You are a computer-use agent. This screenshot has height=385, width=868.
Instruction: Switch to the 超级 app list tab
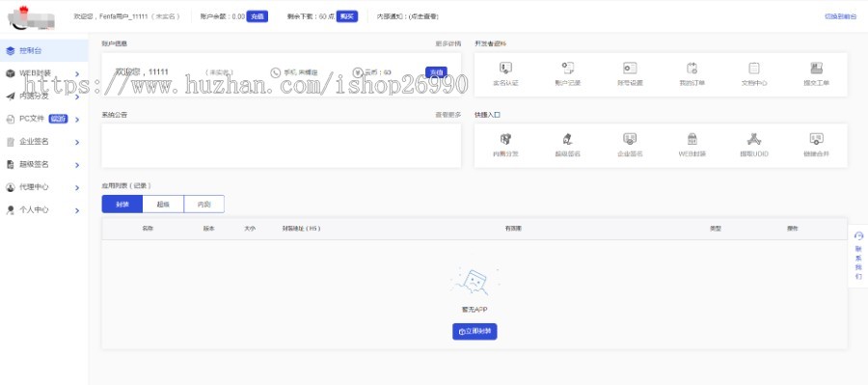(x=163, y=204)
